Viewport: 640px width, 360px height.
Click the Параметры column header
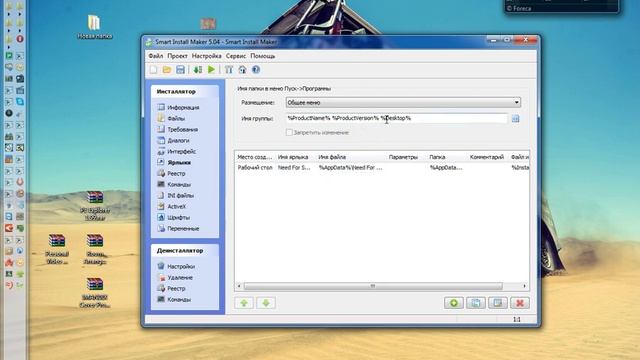[x=407, y=157]
